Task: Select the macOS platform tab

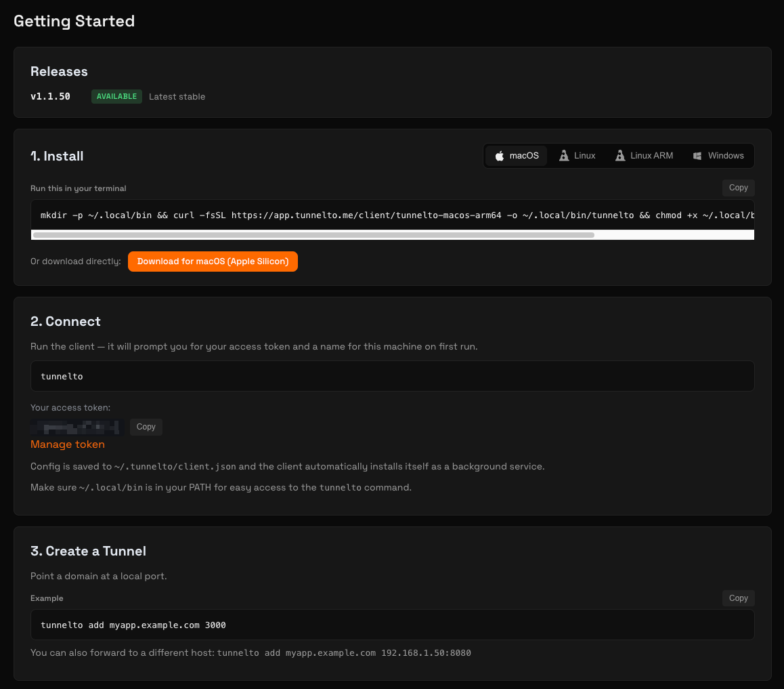Action: 517,155
